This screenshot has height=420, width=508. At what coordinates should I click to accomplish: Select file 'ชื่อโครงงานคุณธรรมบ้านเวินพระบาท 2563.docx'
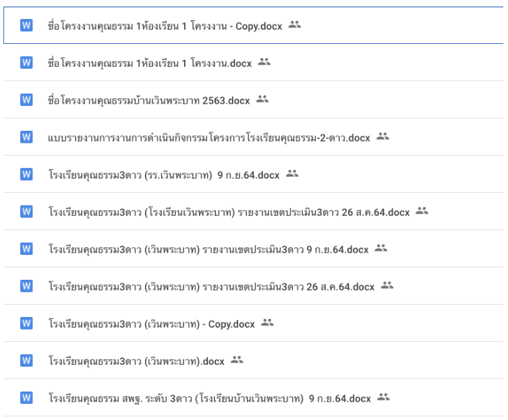point(254,99)
